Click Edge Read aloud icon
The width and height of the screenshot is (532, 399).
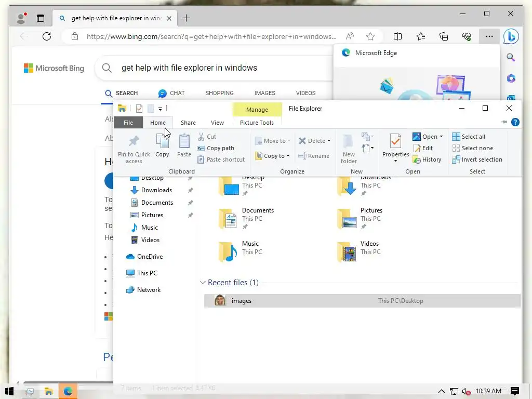tap(350, 36)
